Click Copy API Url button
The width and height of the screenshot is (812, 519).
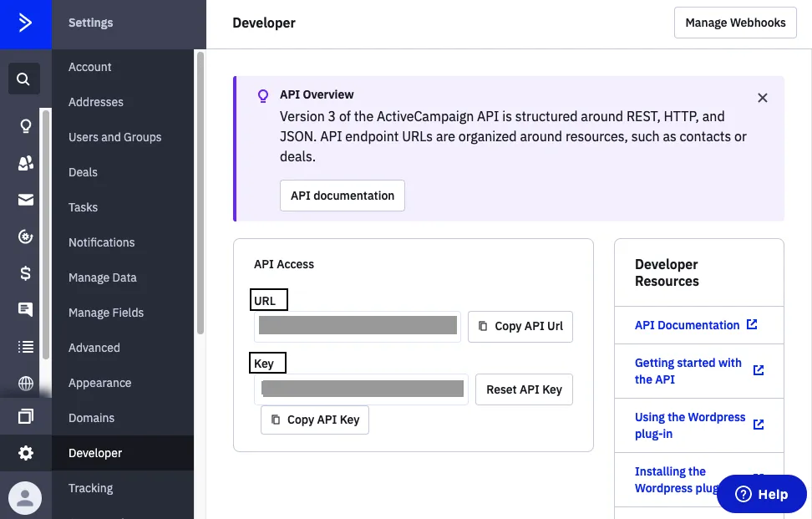[520, 326]
